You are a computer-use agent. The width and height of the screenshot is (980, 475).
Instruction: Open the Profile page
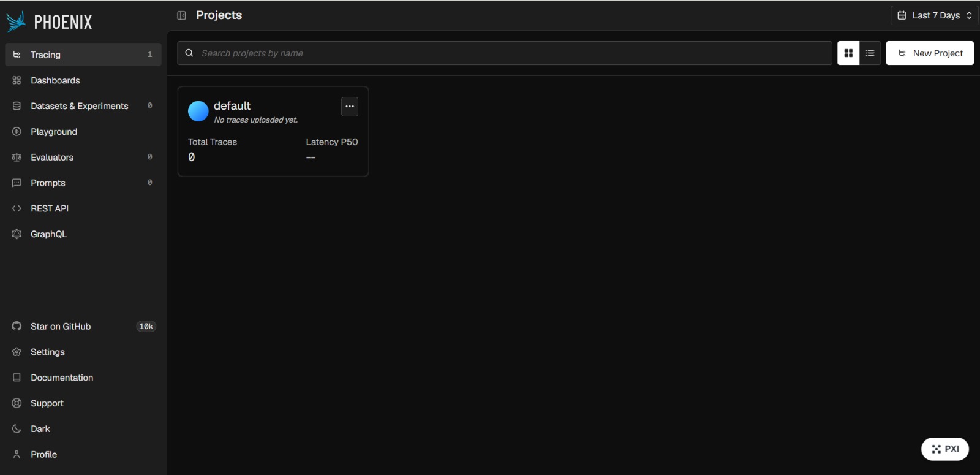pyautogui.click(x=83, y=454)
